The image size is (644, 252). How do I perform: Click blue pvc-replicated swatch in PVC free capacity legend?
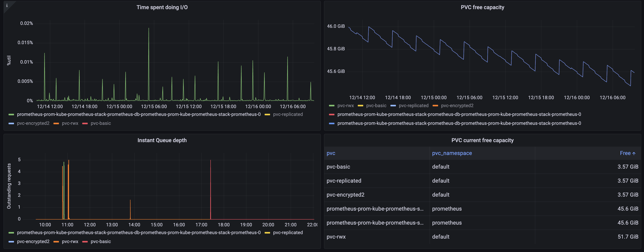point(393,106)
